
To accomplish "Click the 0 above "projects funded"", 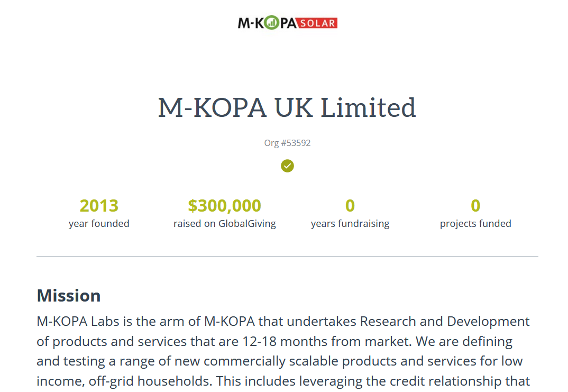I will [475, 205].
